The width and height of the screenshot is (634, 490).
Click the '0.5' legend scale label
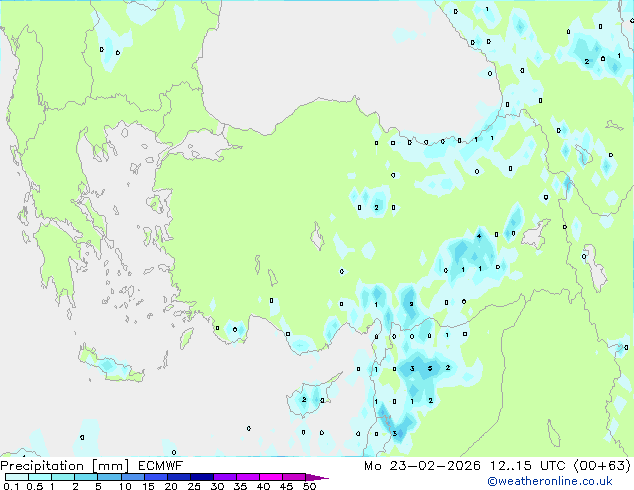click(x=35, y=486)
